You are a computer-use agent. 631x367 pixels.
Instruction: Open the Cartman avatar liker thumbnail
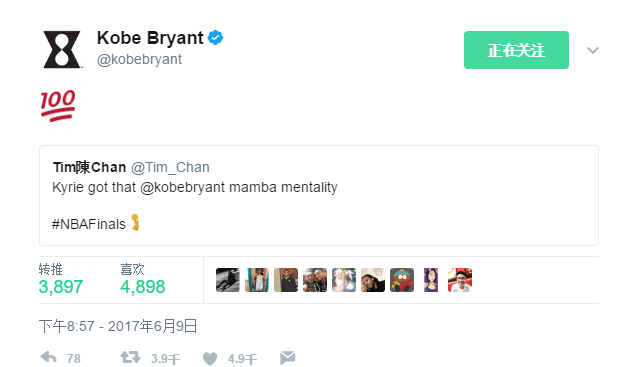coord(402,280)
